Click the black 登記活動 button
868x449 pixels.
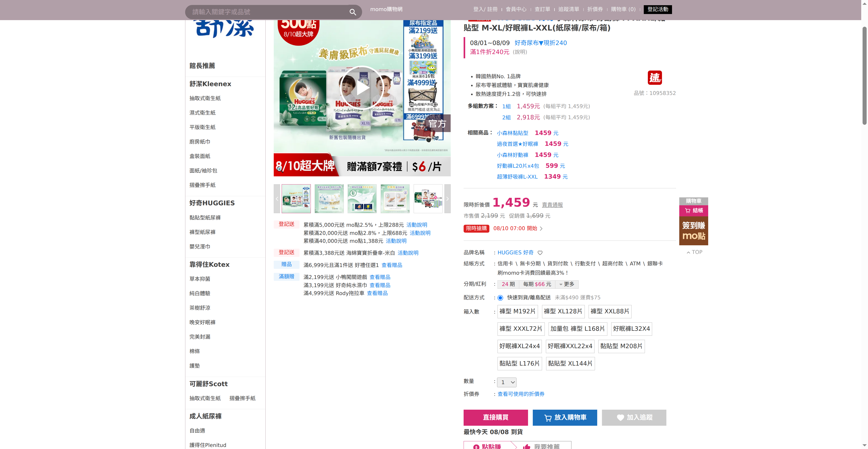click(657, 9)
